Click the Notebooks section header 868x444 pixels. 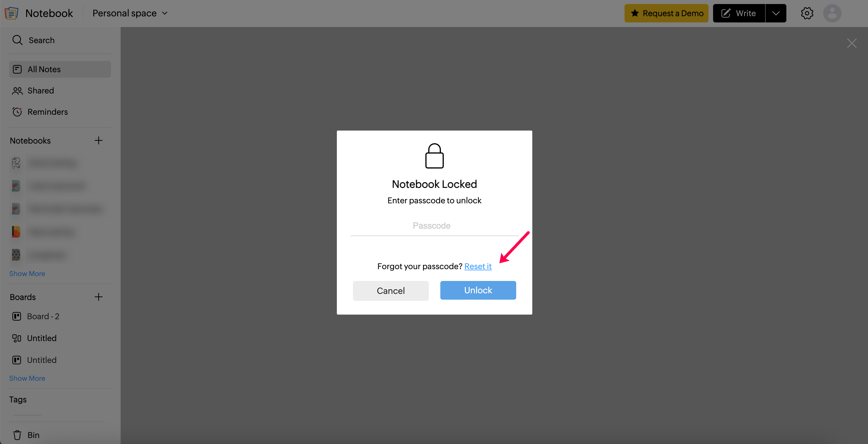pos(30,141)
